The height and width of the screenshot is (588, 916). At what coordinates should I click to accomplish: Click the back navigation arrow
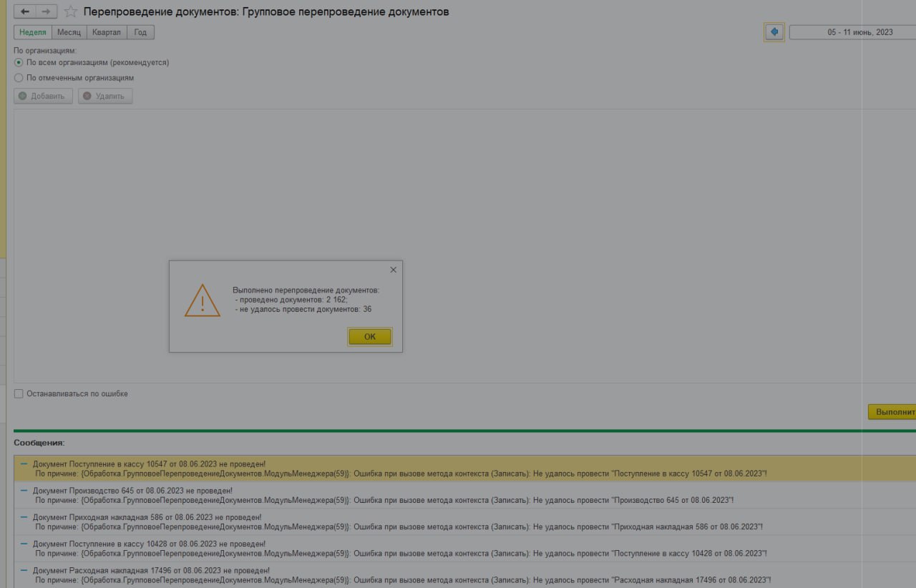click(x=25, y=11)
